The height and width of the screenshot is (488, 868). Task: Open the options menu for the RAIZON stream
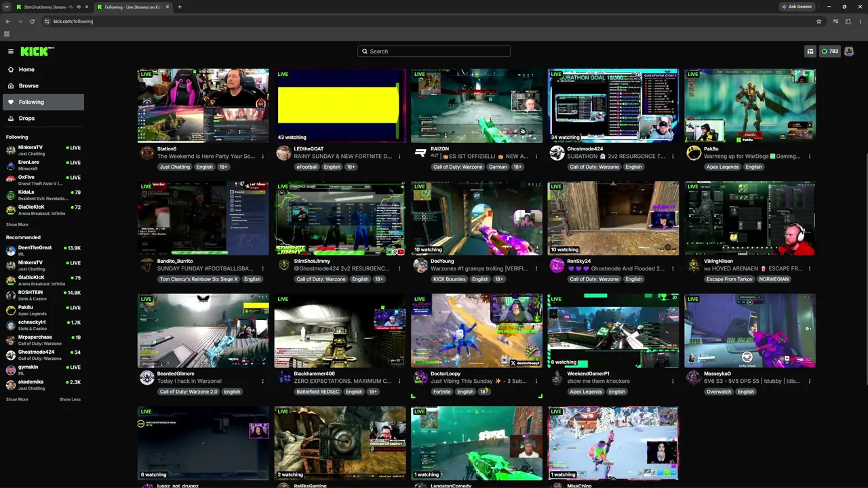[x=536, y=157]
